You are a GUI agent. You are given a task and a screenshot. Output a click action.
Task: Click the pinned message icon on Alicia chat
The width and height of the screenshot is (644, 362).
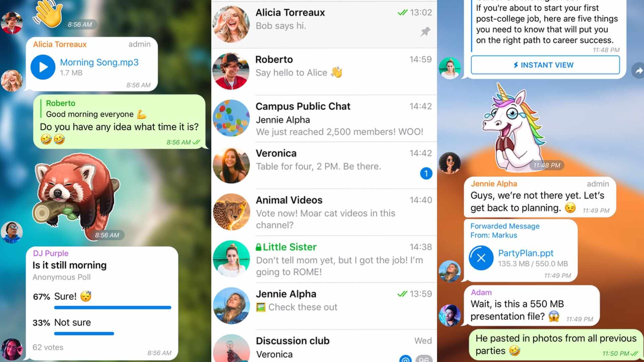point(425,32)
